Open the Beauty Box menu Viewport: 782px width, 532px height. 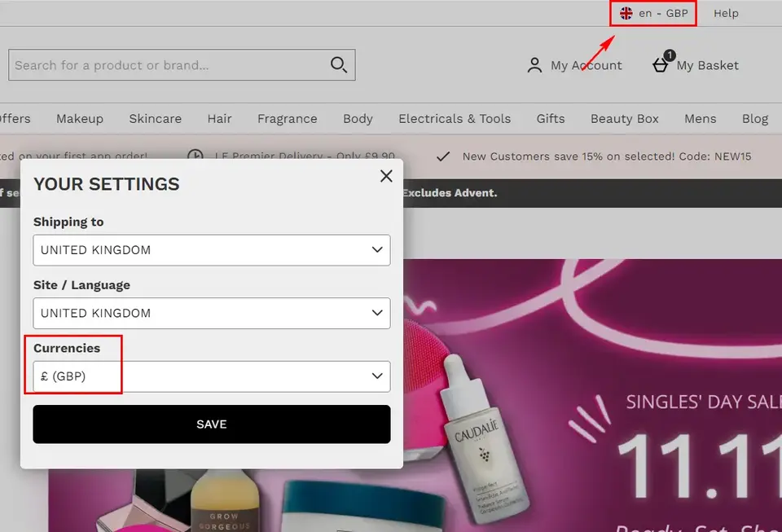625,119
